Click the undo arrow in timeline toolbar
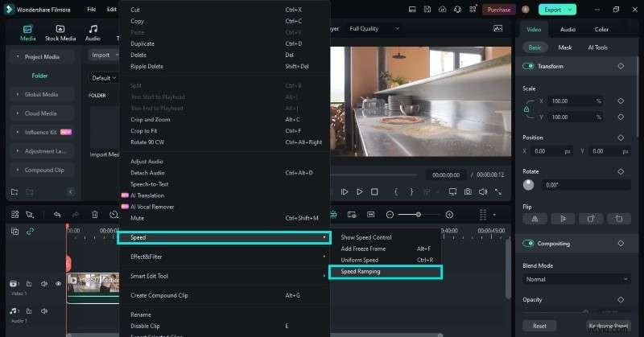The image size is (644, 337). (x=57, y=215)
